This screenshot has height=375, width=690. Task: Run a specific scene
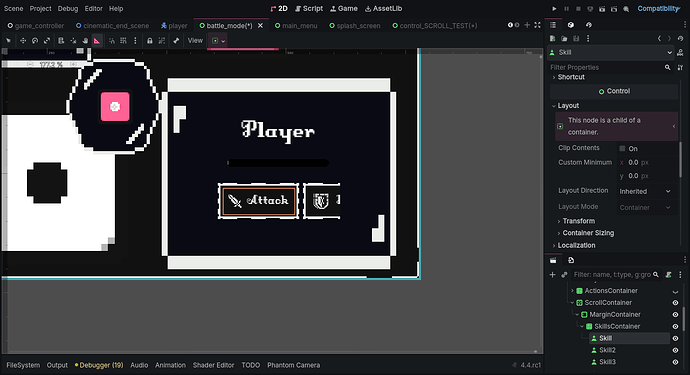(x=614, y=9)
